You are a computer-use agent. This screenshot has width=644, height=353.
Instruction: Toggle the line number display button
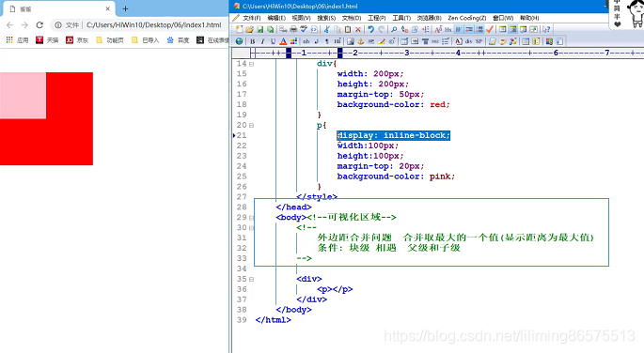tap(479, 29)
